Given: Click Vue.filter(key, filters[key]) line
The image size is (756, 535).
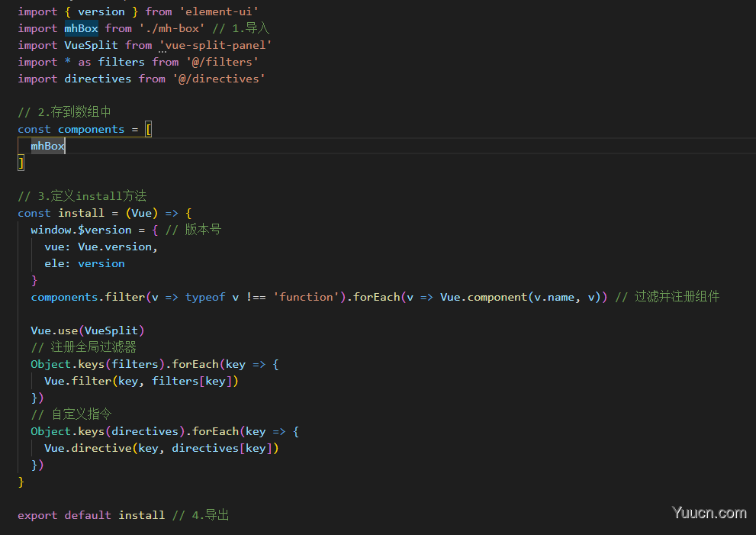Looking at the screenshot, I should [141, 381].
